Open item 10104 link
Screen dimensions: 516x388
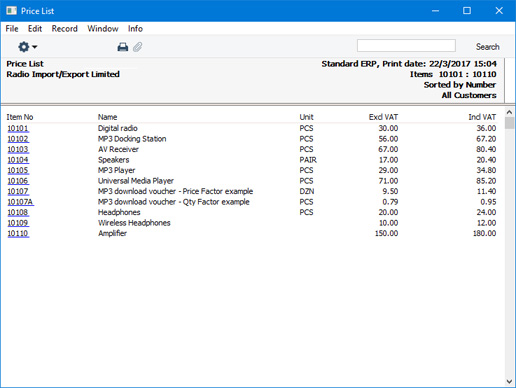tap(18, 160)
